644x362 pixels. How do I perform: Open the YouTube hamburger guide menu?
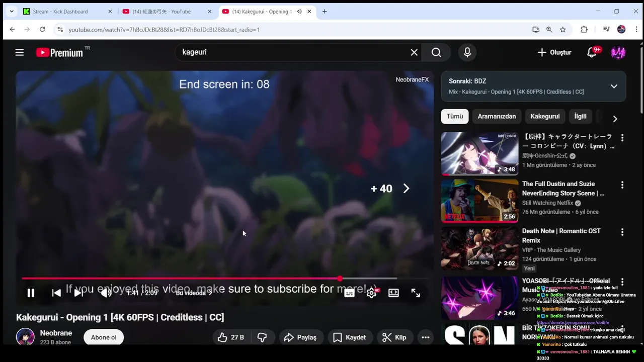20,52
